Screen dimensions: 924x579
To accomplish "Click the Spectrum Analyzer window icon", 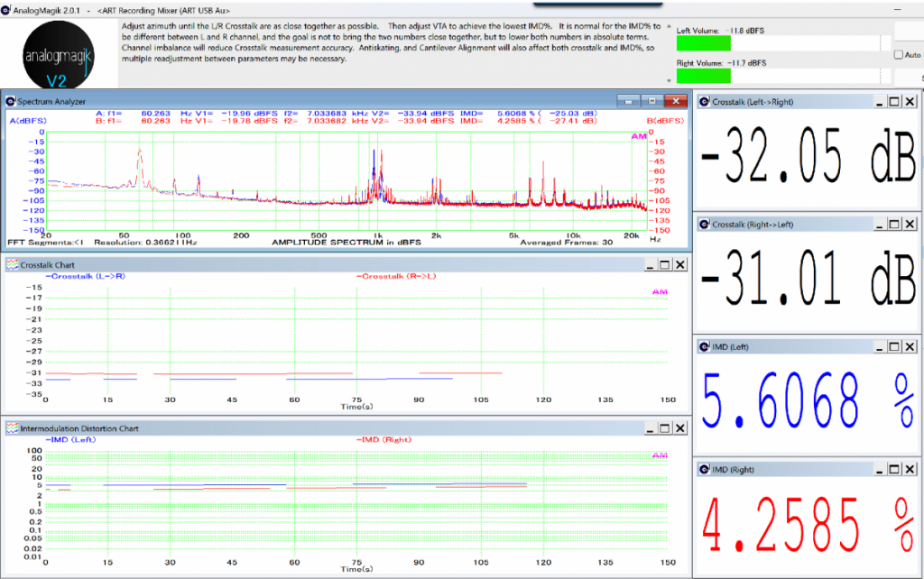I will pyautogui.click(x=11, y=101).
